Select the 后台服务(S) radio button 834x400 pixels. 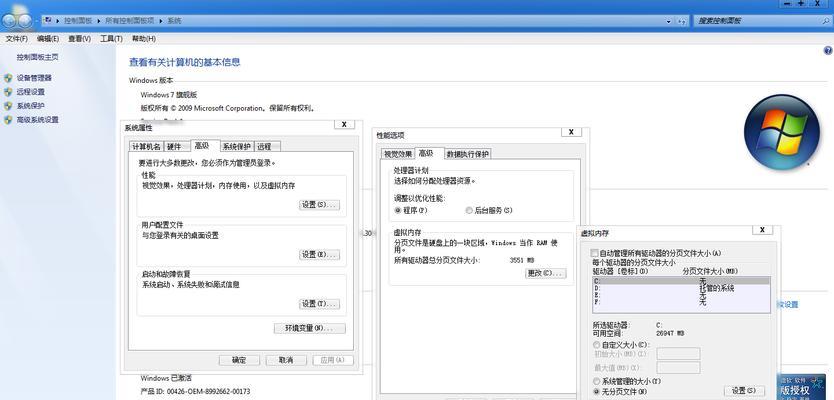coord(469,211)
